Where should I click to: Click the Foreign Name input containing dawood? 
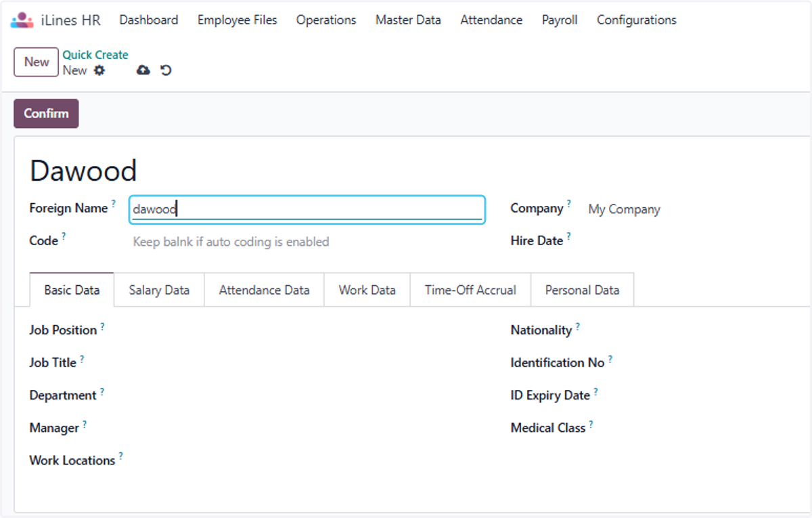[307, 209]
